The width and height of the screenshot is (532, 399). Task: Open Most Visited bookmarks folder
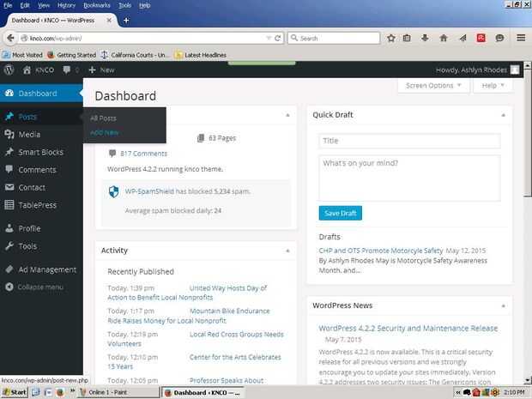point(22,55)
